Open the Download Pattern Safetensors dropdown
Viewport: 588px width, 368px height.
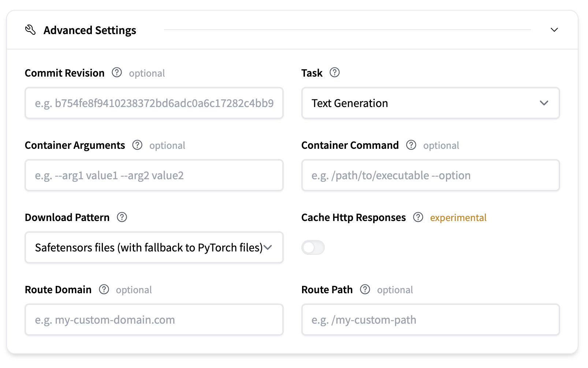coord(154,247)
